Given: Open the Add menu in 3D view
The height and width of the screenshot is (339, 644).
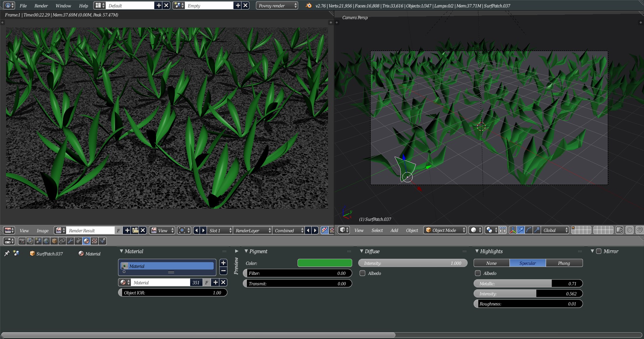Looking at the screenshot, I should tap(394, 230).
